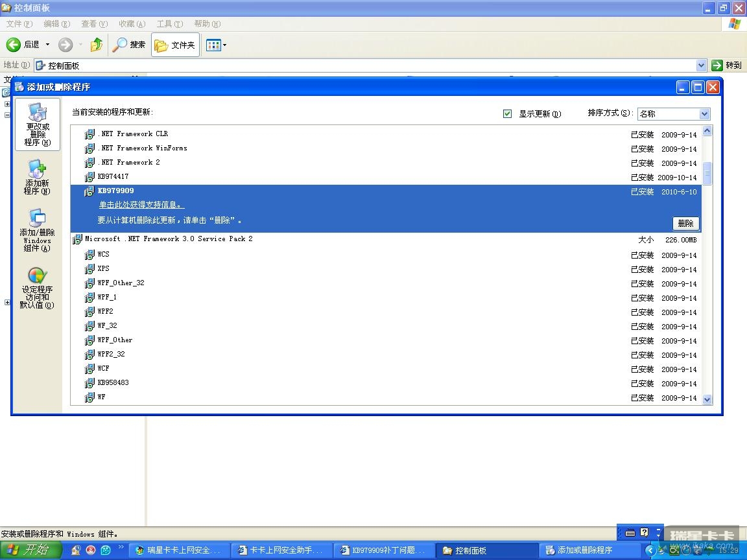
Task: Click the Views icon in toolbar
Action: (213, 45)
